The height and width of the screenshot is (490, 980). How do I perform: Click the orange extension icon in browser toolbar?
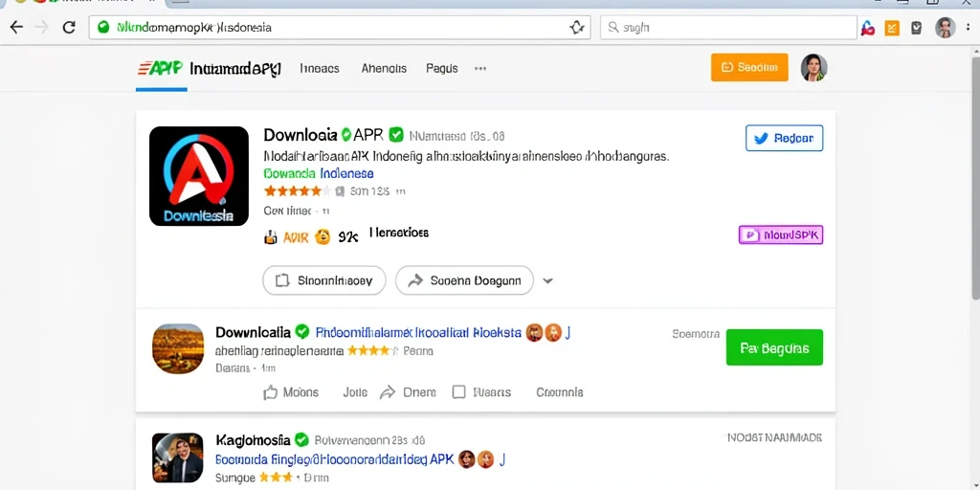(x=892, y=28)
